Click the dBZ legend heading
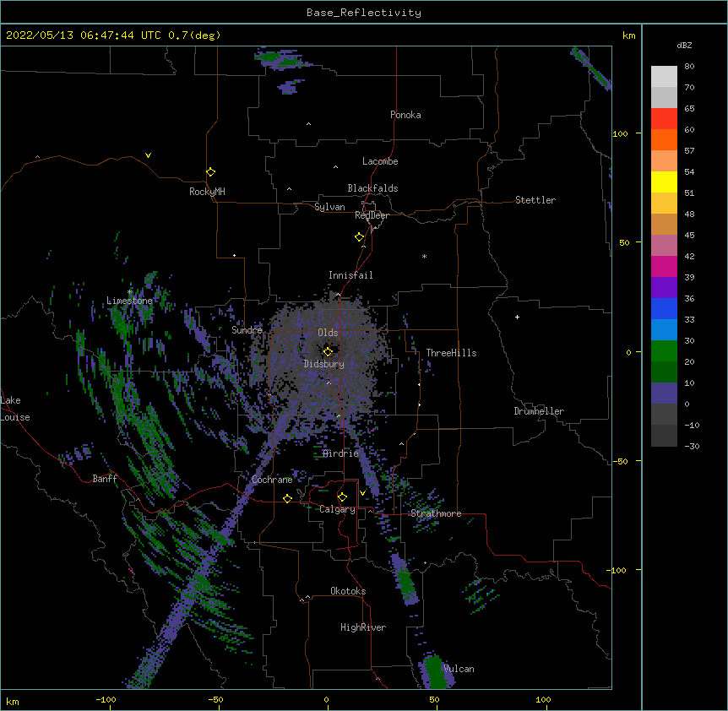The height and width of the screenshot is (711, 728). click(684, 46)
